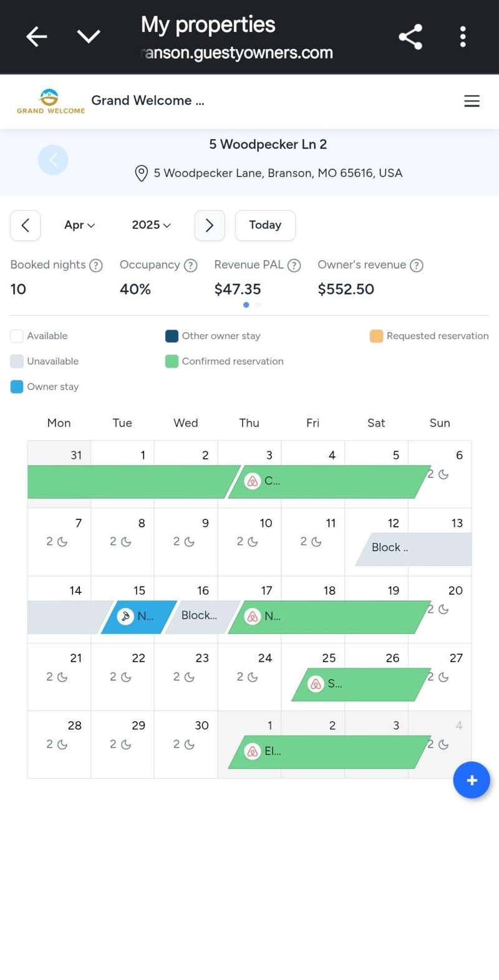Tap the browser back arrow
Image resolution: width=499 pixels, height=980 pixels.
pos(36,37)
